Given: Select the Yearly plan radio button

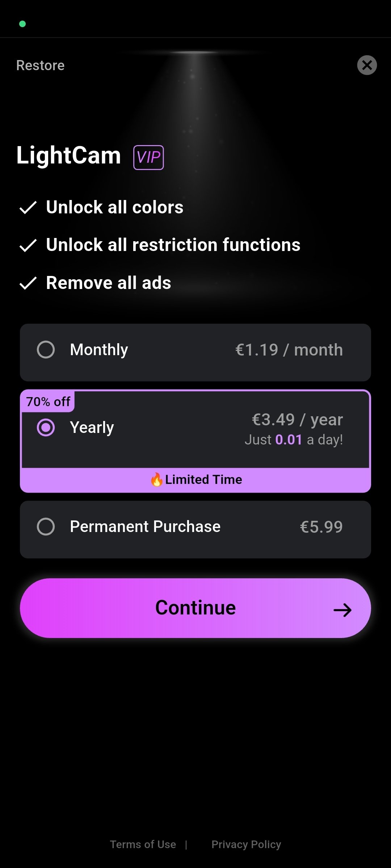Looking at the screenshot, I should pyautogui.click(x=46, y=427).
